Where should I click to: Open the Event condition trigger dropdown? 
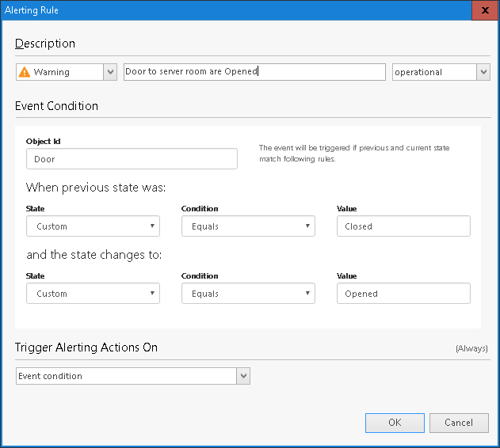[x=133, y=376]
